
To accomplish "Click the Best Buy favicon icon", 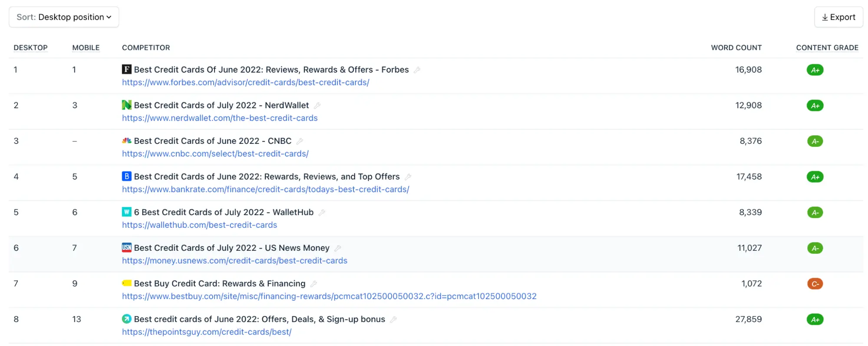I will pos(127,283).
